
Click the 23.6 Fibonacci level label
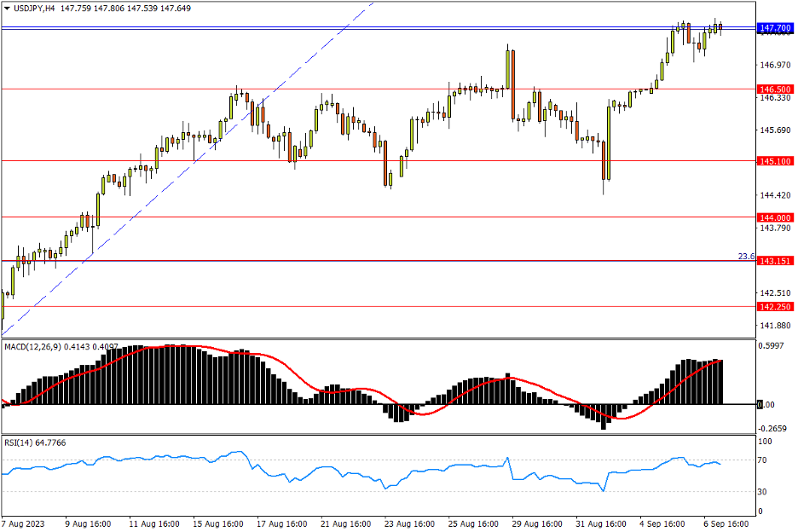[745, 256]
